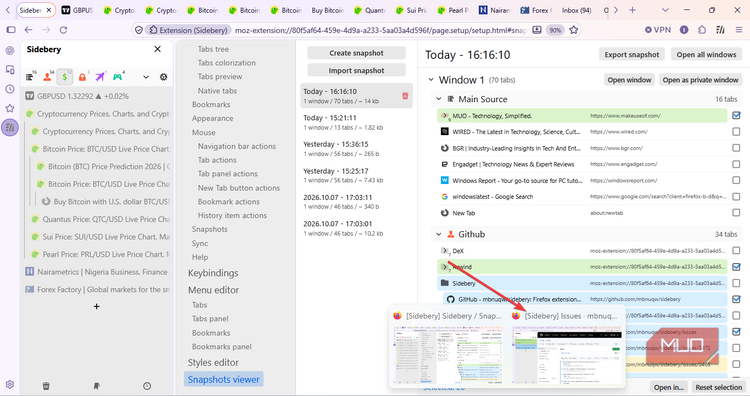Image resolution: width=750 pixels, height=396 pixels.
Task: Adjust the 90% zoom indicator in the address bar
Action: (x=555, y=30)
